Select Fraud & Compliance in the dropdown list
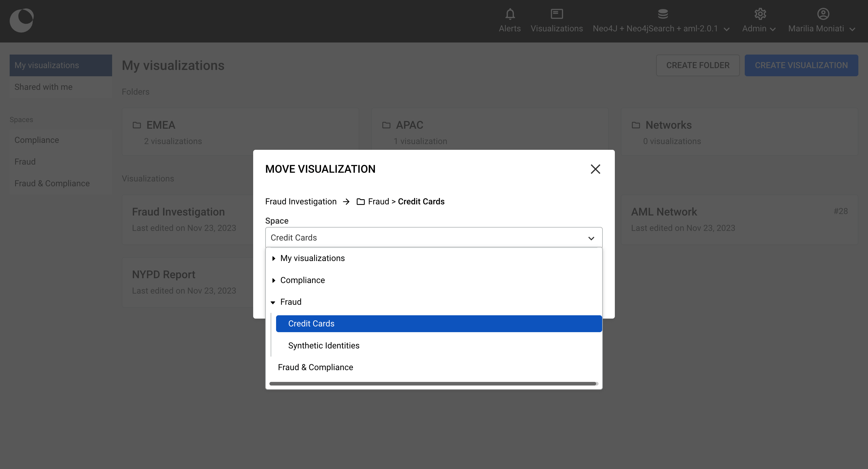The image size is (868, 469). coord(315,367)
